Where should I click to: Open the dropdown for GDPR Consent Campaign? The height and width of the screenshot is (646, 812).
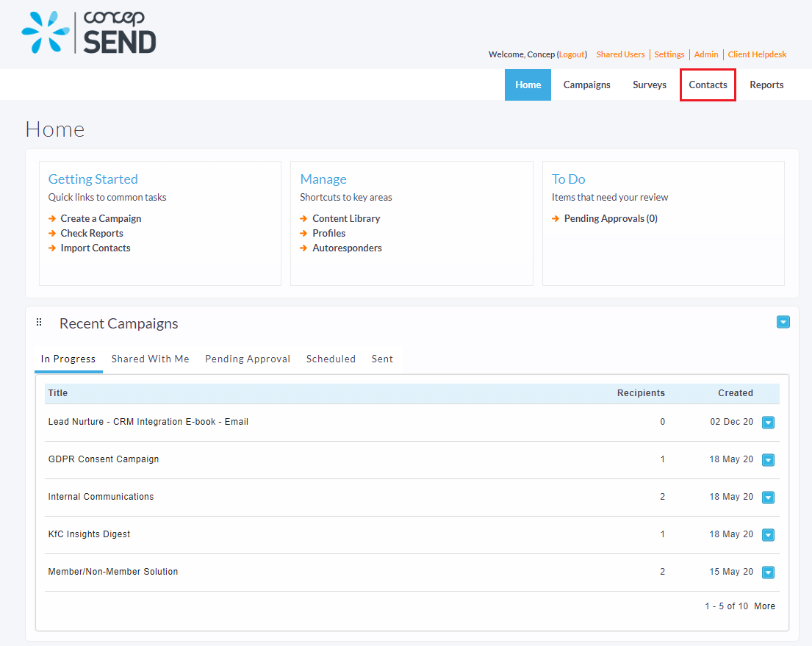[768, 459]
